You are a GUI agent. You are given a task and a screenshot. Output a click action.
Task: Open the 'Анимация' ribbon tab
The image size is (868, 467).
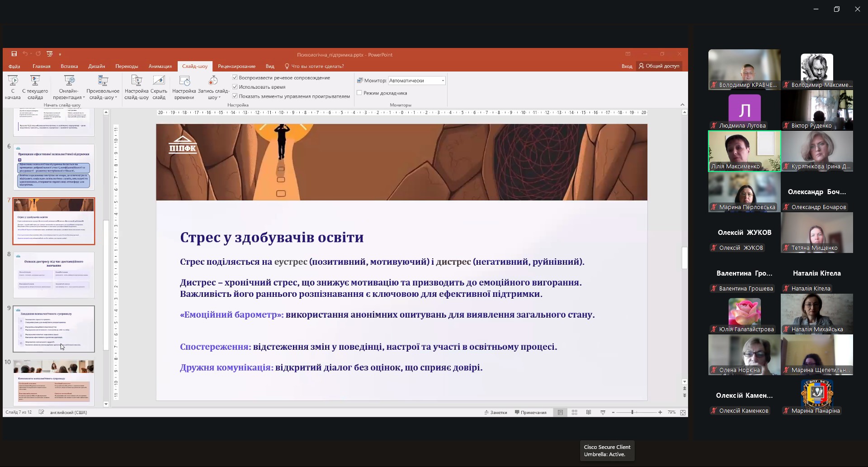coord(160,66)
